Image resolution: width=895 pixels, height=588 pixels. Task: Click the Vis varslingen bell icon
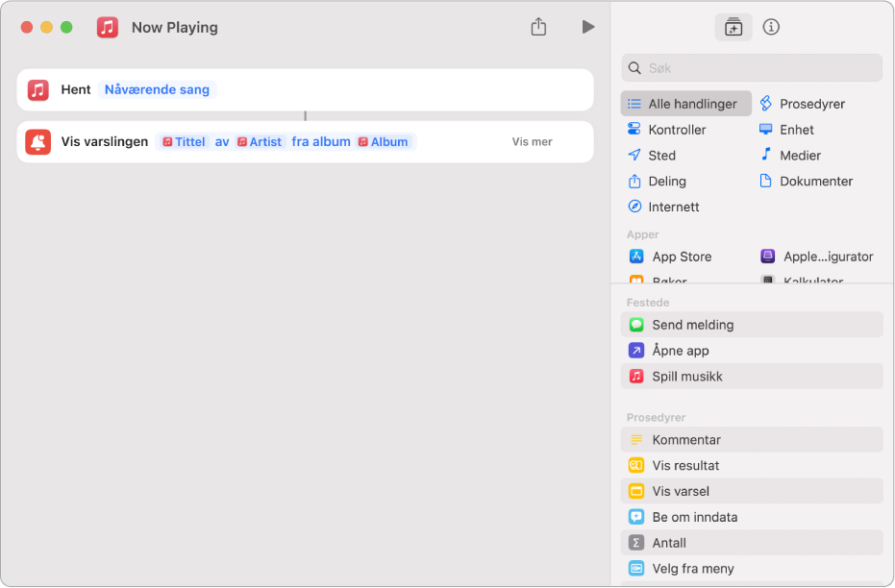click(x=38, y=142)
